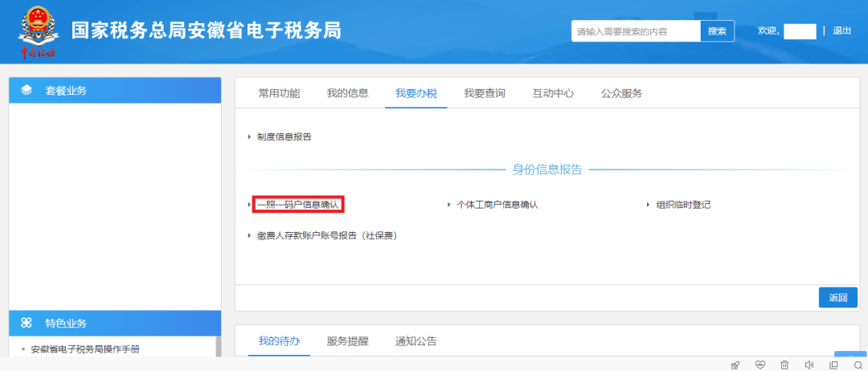Image resolution: width=868 pixels, height=371 pixels.
Task: Focus the search content input field
Action: point(636,31)
